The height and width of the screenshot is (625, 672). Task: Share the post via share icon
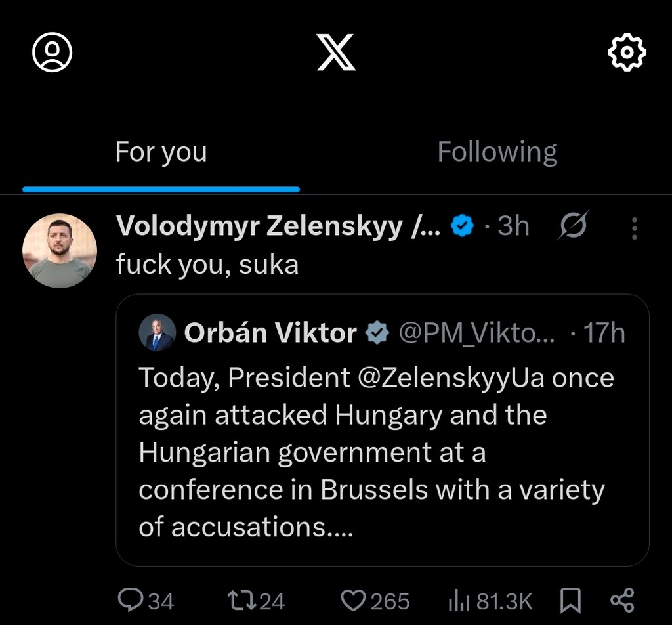point(621,600)
